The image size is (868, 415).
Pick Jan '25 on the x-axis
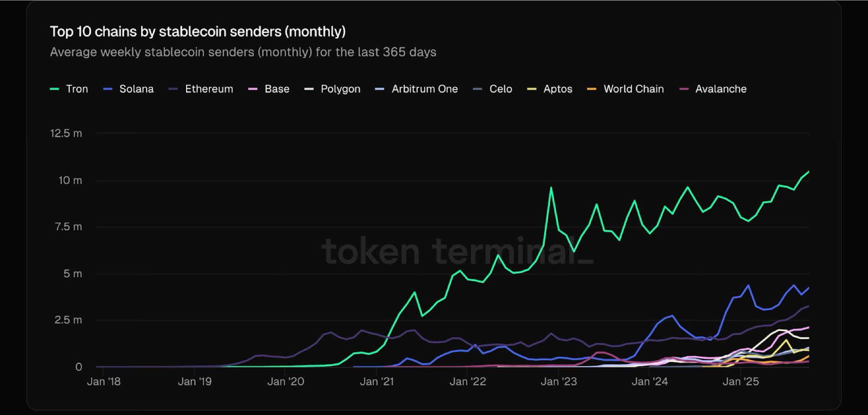740,382
